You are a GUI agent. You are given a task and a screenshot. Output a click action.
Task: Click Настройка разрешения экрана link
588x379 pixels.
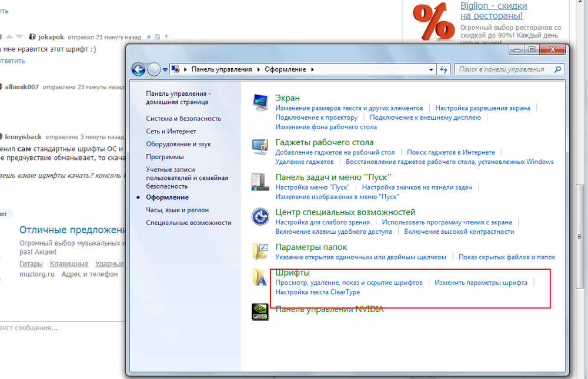(x=482, y=108)
